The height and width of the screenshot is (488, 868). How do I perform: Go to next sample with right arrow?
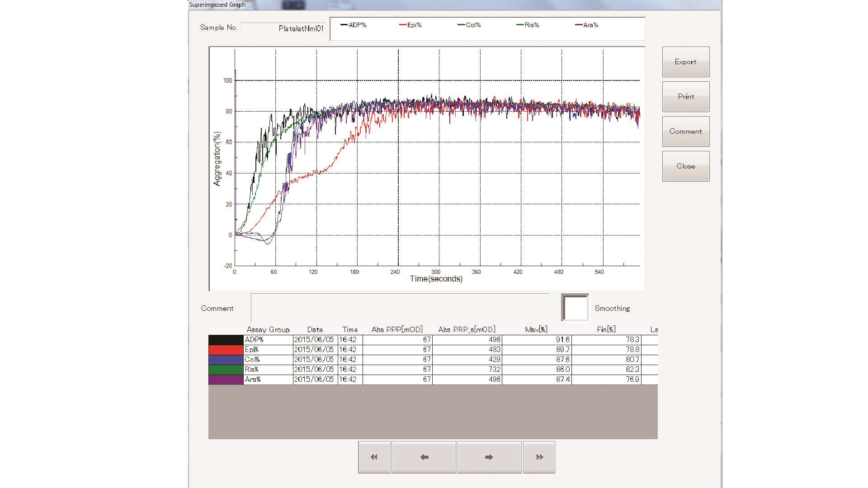point(489,457)
